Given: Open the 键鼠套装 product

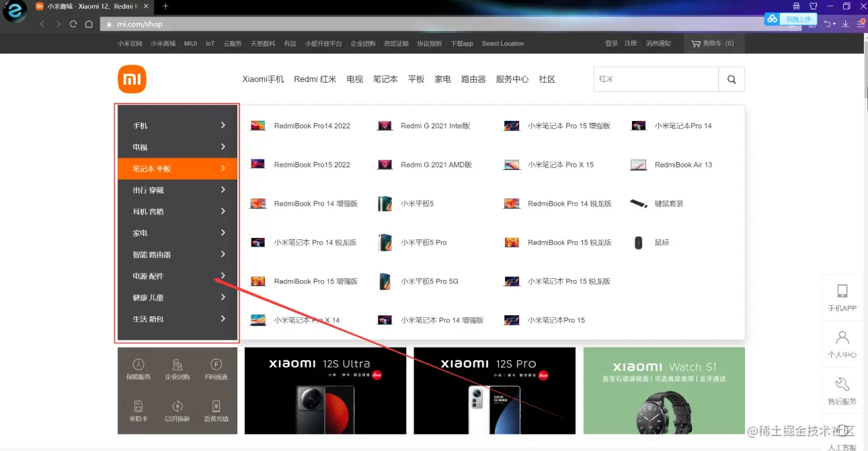Looking at the screenshot, I should coord(657,204).
